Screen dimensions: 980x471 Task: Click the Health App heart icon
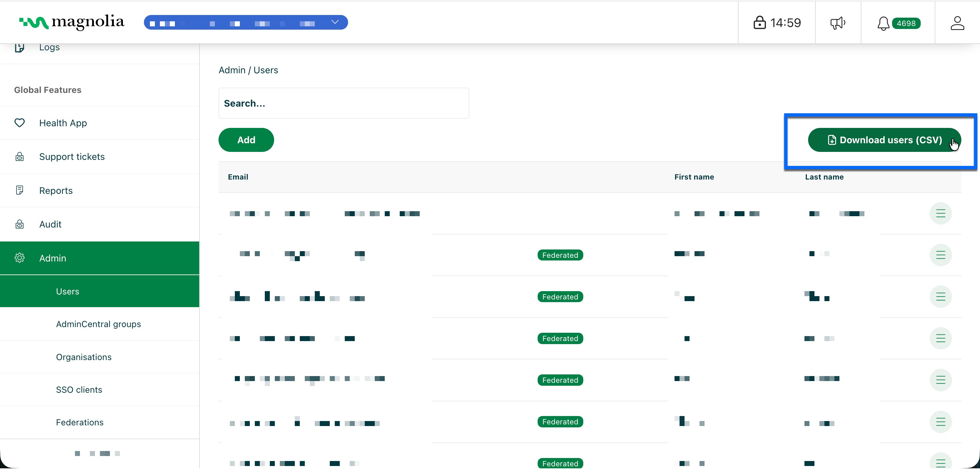pyautogui.click(x=19, y=123)
